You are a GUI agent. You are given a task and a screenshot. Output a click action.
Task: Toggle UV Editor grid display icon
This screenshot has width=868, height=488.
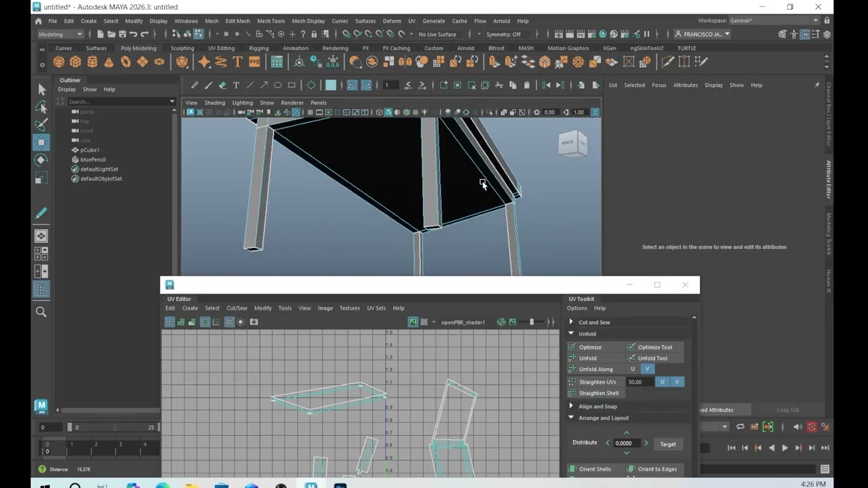point(229,322)
